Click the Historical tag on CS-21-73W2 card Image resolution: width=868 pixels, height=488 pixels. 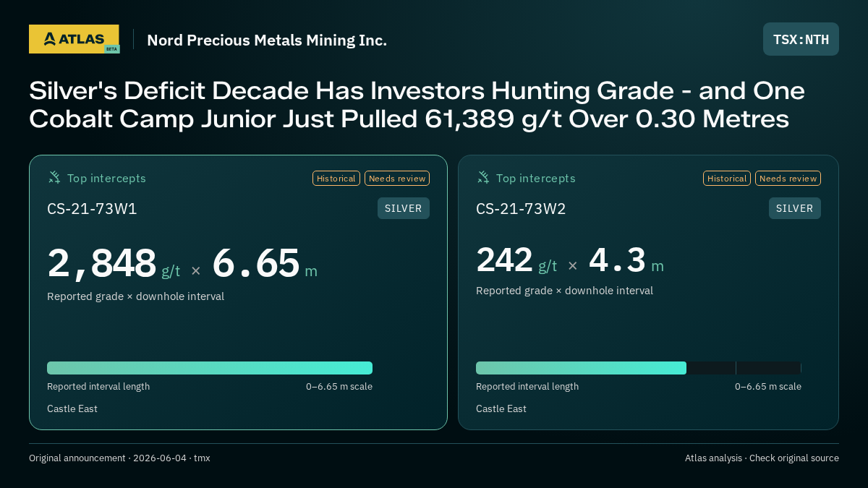tap(727, 179)
